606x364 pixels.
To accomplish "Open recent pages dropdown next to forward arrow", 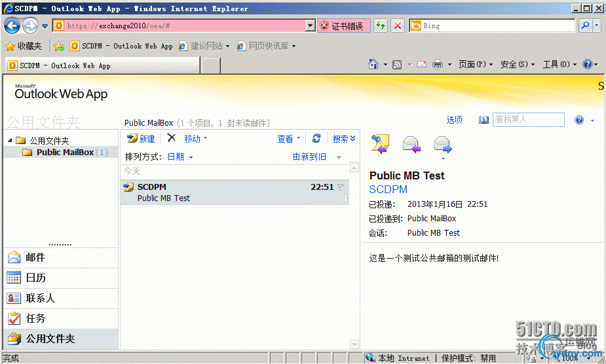I will pos(45,26).
